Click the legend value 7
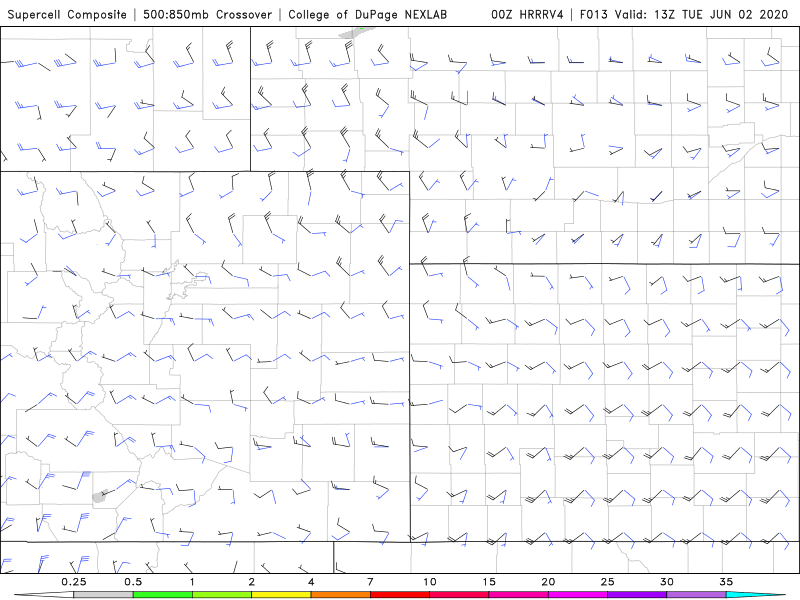 point(370,582)
